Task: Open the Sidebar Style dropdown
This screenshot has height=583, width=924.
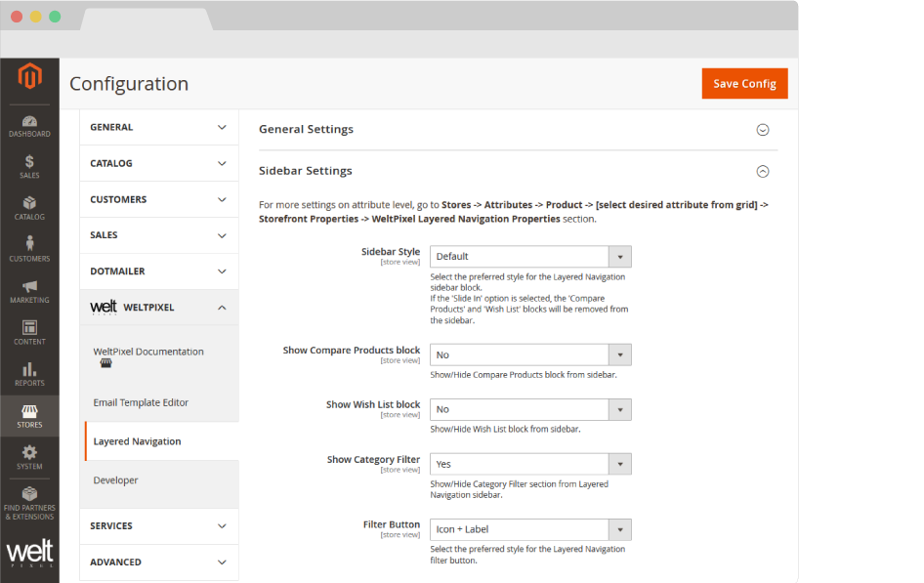Action: pyautogui.click(x=530, y=257)
